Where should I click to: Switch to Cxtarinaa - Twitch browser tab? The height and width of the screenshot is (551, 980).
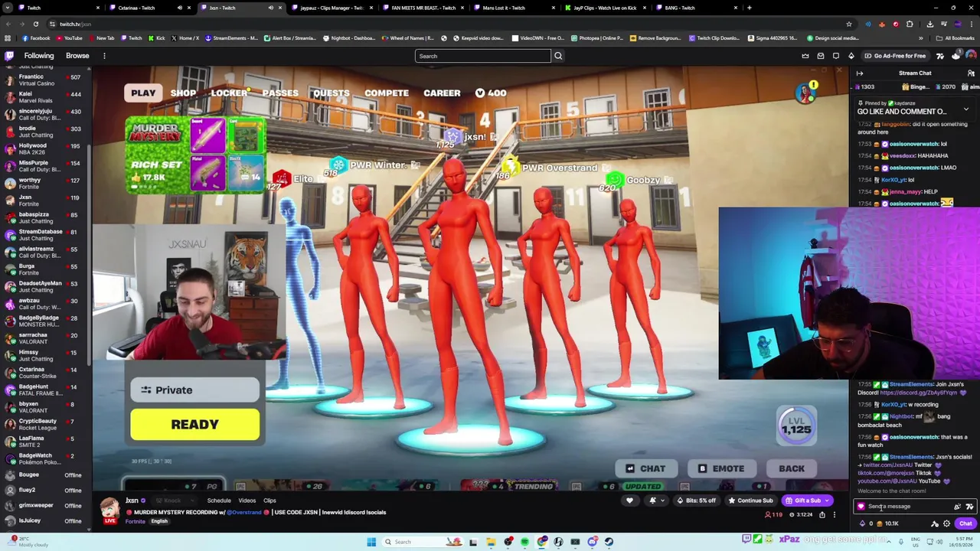tap(149, 8)
